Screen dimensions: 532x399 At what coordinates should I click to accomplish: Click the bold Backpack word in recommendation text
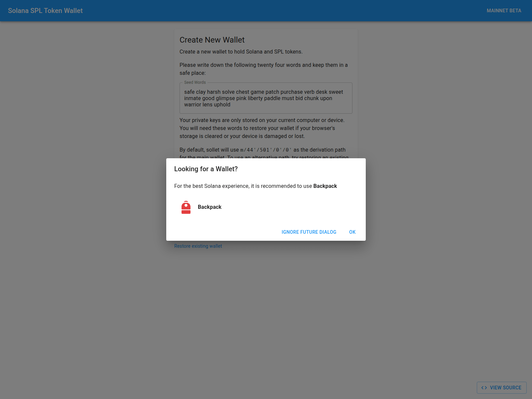click(325, 186)
